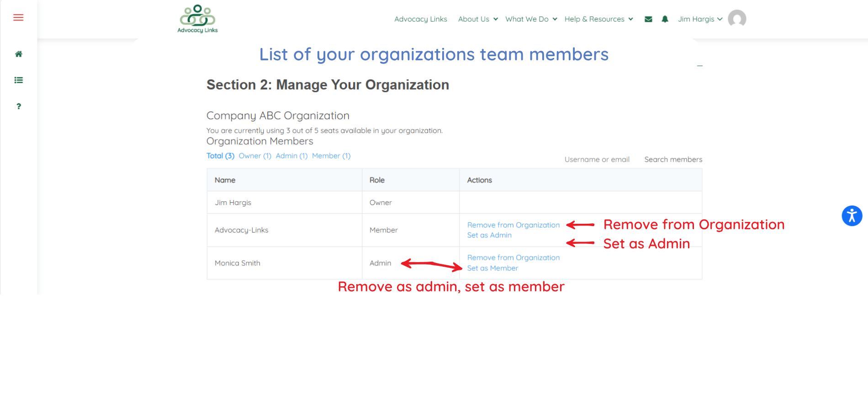Viewport: 868px width, 411px height.
Task: Expand the What We Do dropdown
Action: 531,19
